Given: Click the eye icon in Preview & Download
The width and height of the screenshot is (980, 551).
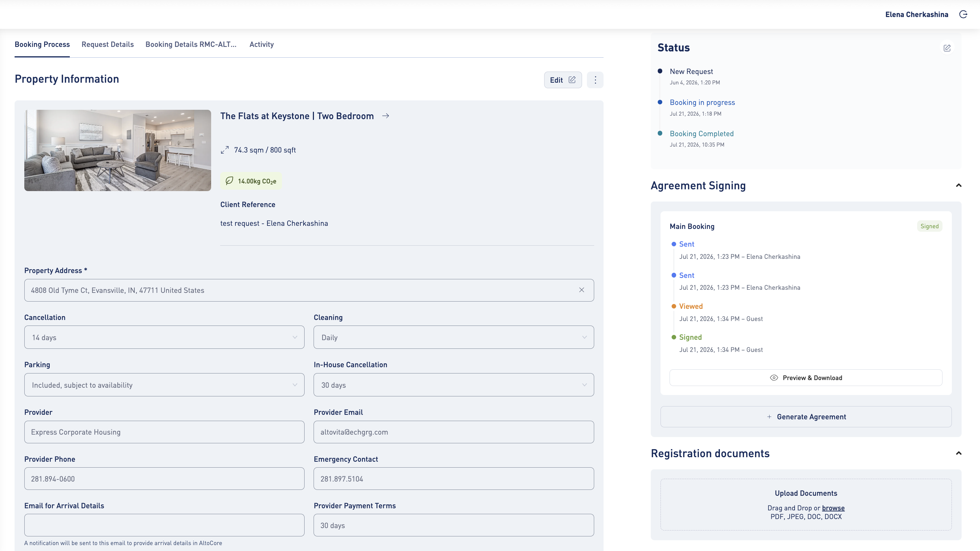Looking at the screenshot, I should pyautogui.click(x=774, y=378).
